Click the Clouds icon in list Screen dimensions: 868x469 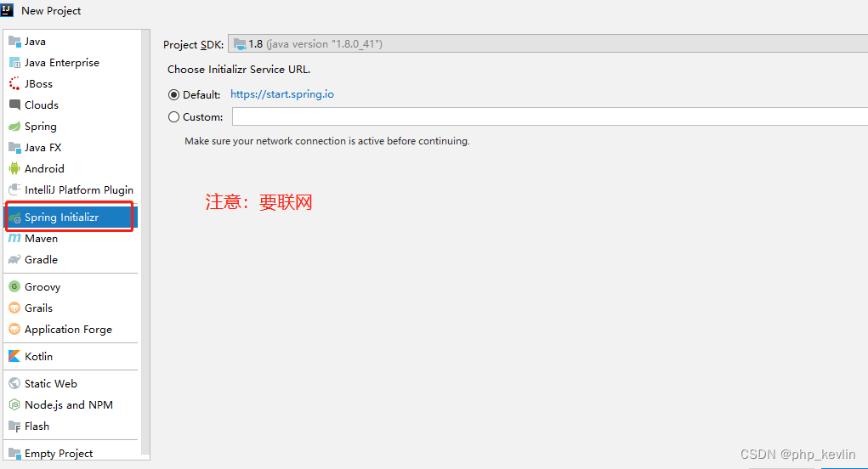14,105
